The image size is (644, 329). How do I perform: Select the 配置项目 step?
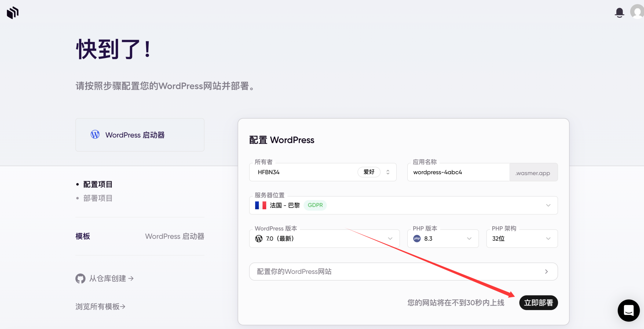(98, 184)
